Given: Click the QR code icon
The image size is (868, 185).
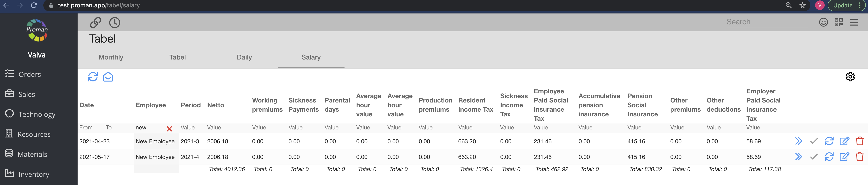Looking at the screenshot, I should (x=838, y=22).
